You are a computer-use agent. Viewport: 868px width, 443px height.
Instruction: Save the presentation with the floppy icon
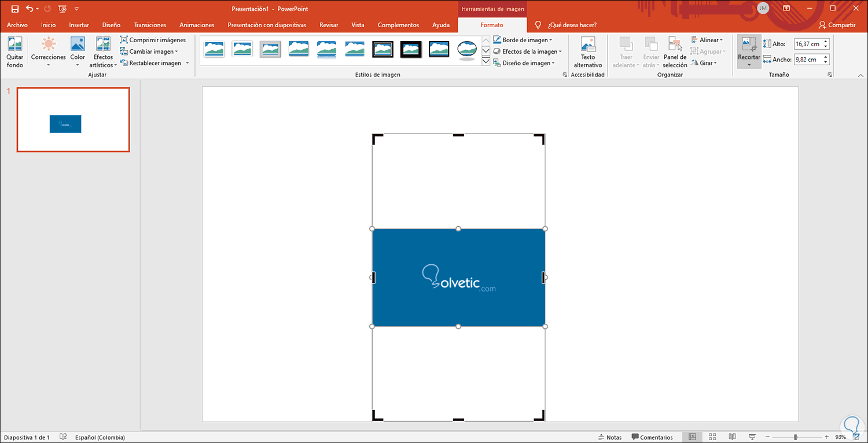15,9
